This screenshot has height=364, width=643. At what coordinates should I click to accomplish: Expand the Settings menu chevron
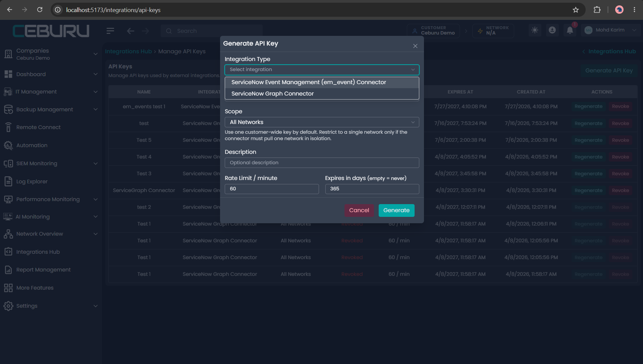click(x=96, y=306)
